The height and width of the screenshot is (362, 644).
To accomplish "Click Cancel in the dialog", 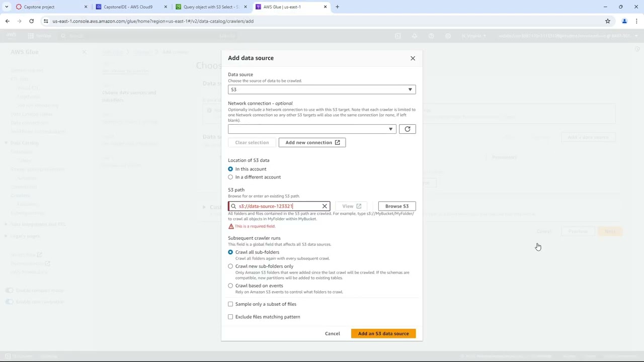I will pos(332,333).
